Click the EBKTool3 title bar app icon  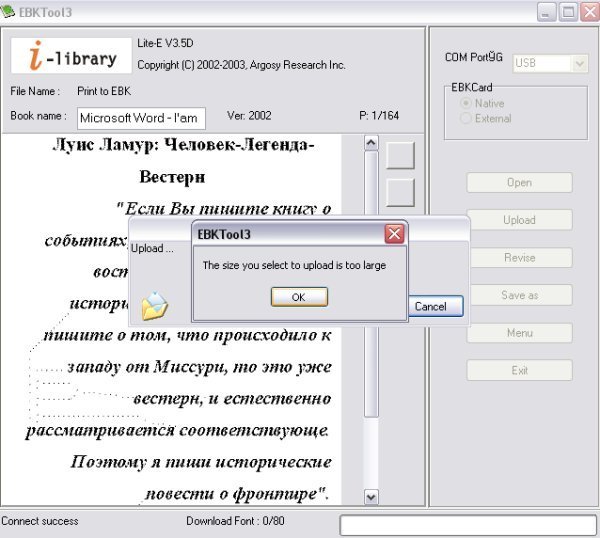pyautogui.click(x=8, y=11)
